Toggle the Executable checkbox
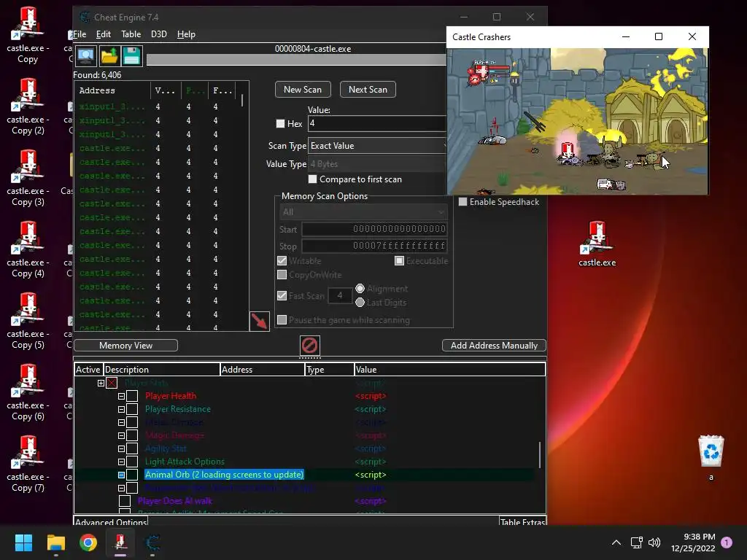The height and width of the screenshot is (560, 747). tap(399, 261)
